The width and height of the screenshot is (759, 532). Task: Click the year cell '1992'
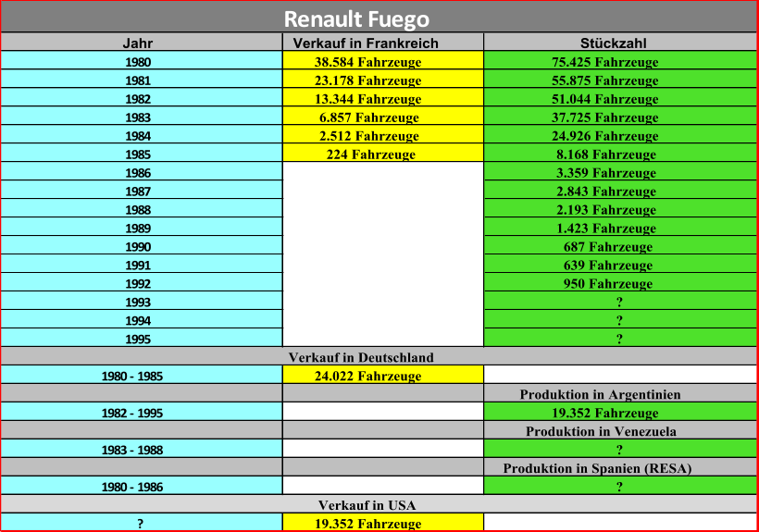[x=142, y=282]
